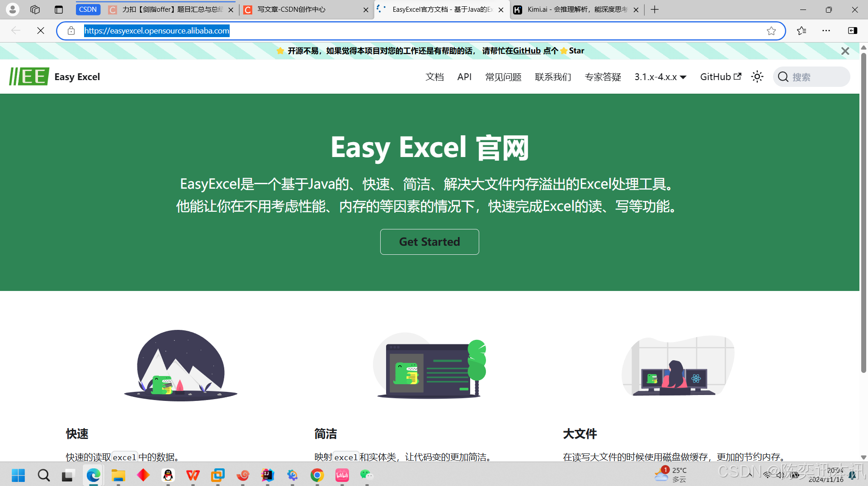This screenshot has width=868, height=486.
Task: Open VMware Workstation from the taskbar
Action: pos(218,475)
